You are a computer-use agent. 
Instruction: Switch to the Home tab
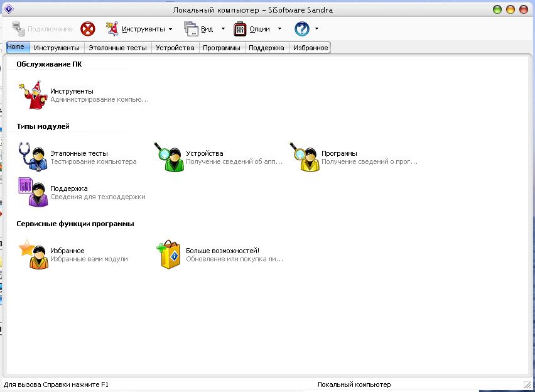tap(18, 47)
